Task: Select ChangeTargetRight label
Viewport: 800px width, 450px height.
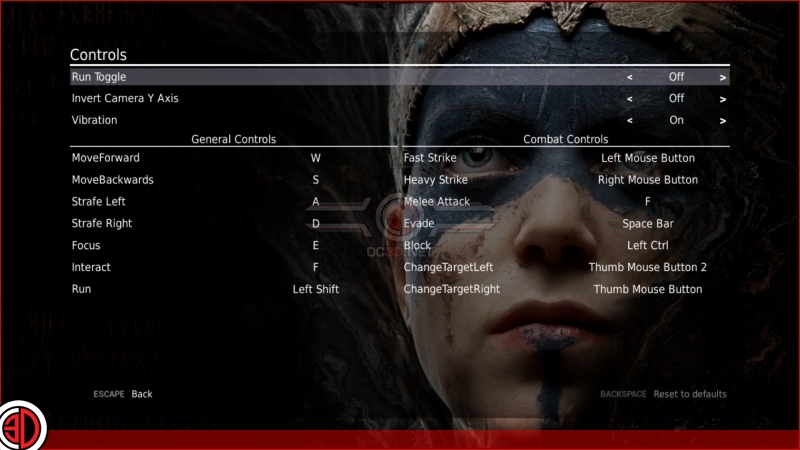Action: [452, 289]
